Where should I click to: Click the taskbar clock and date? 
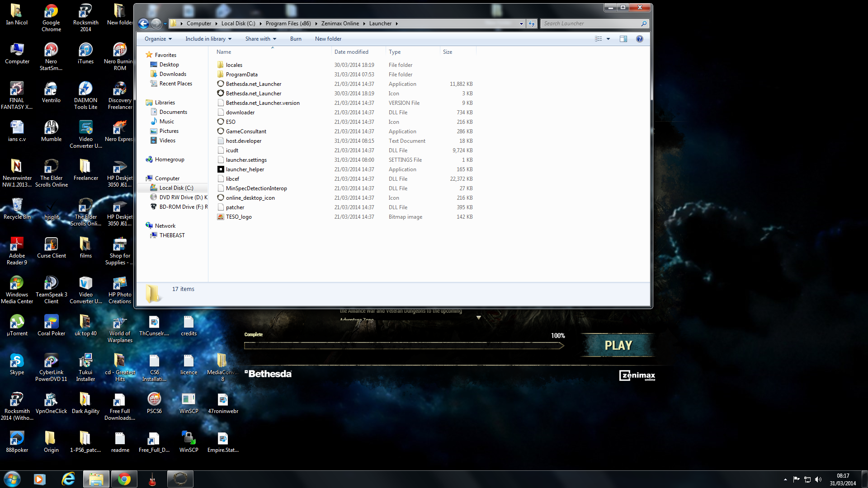(843, 479)
